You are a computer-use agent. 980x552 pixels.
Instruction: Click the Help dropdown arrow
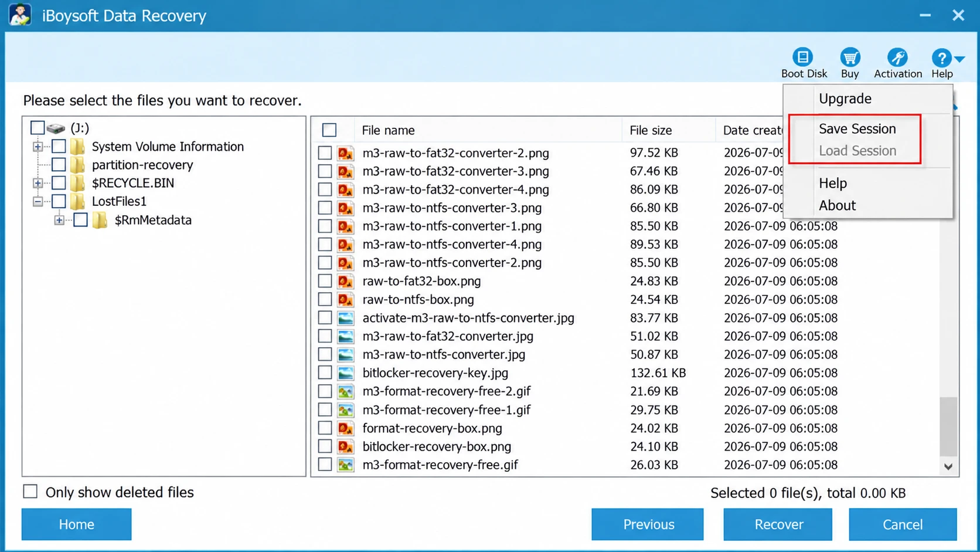tap(959, 59)
